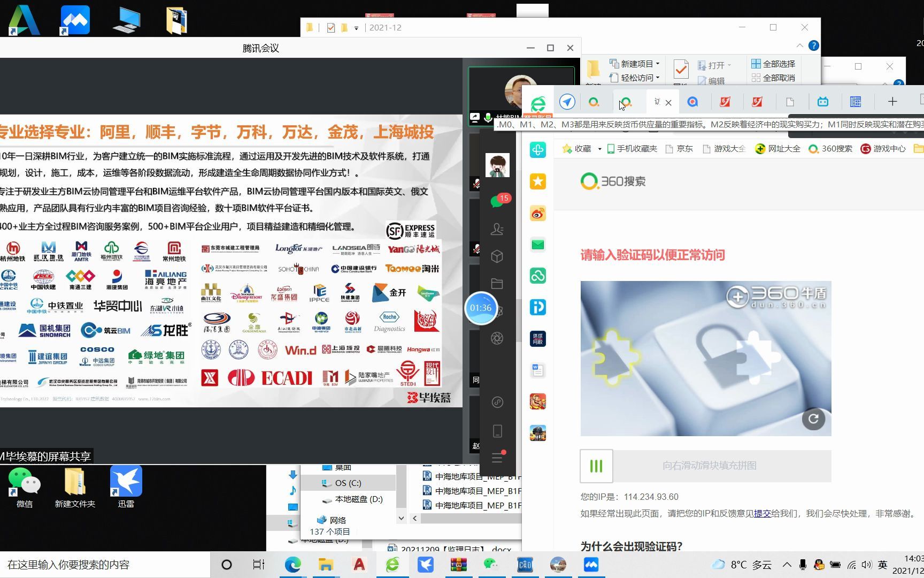The width and height of the screenshot is (924, 578).
Task: Switch to the blue arrow navigation browser tab
Action: (x=567, y=102)
